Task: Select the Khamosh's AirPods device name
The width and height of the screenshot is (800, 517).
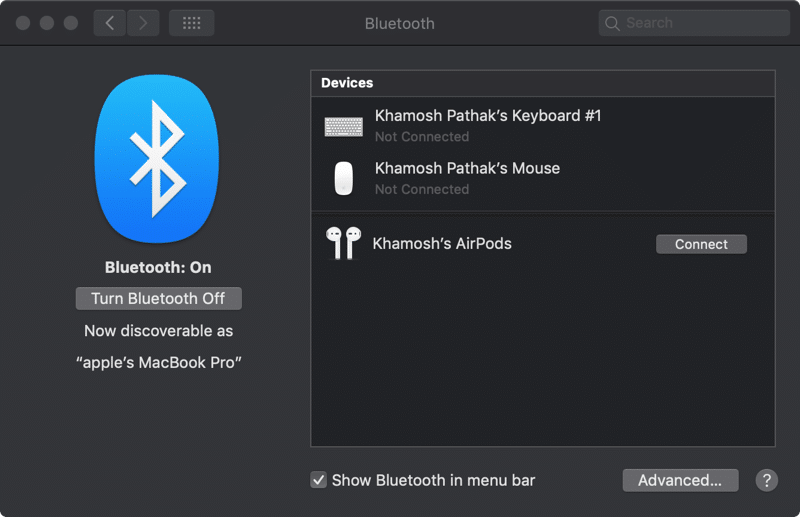Action: pyautogui.click(x=442, y=243)
